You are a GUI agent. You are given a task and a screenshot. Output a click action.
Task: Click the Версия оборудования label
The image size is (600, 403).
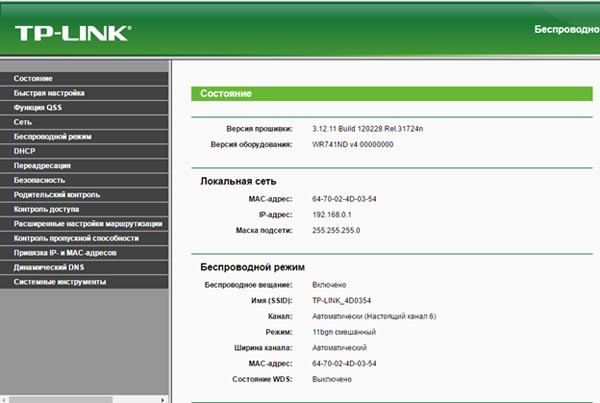(x=251, y=145)
